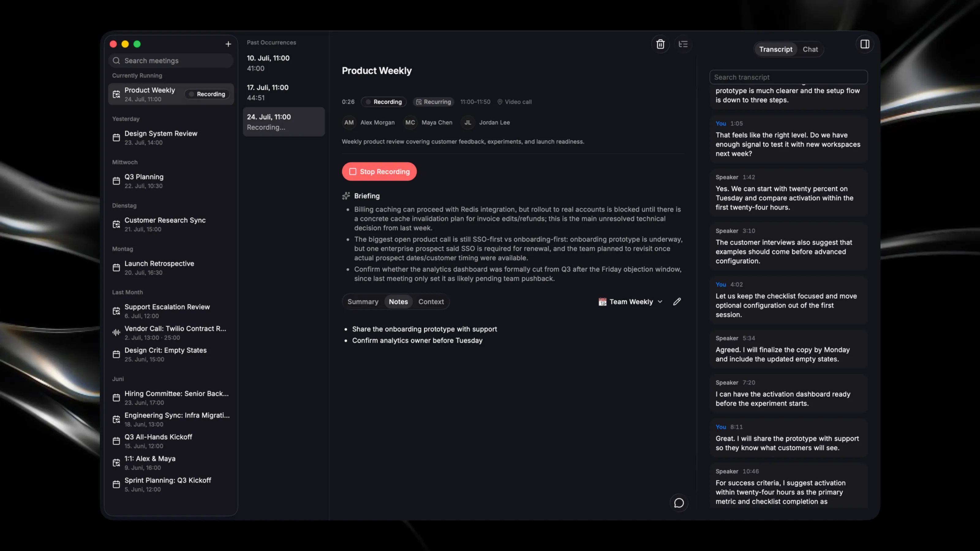Click the plus icon to add a meeting
This screenshot has height=551, width=980.
[228, 44]
